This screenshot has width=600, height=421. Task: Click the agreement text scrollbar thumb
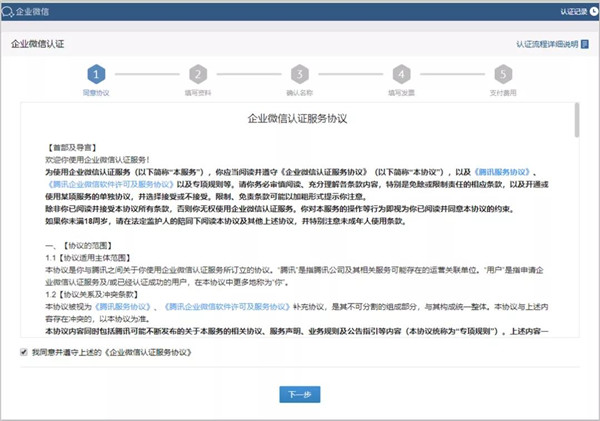click(x=577, y=120)
